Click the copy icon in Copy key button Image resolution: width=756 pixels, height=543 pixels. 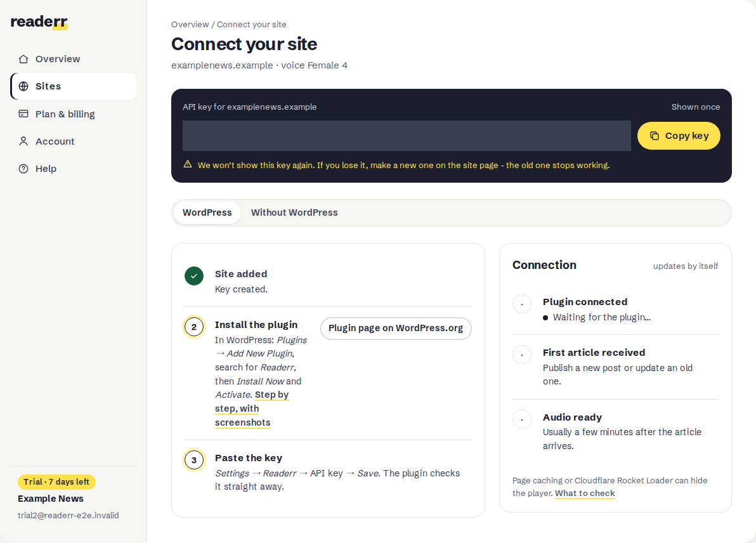click(655, 136)
